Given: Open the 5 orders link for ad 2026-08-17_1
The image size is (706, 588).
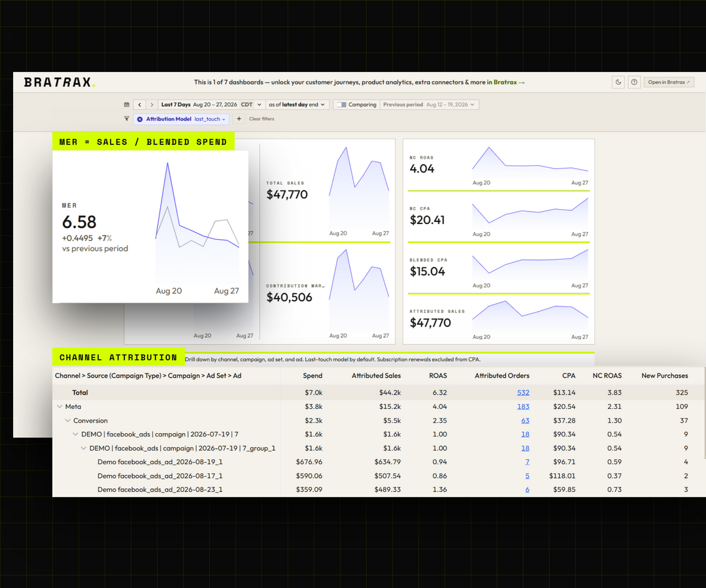Looking at the screenshot, I should coord(528,476).
